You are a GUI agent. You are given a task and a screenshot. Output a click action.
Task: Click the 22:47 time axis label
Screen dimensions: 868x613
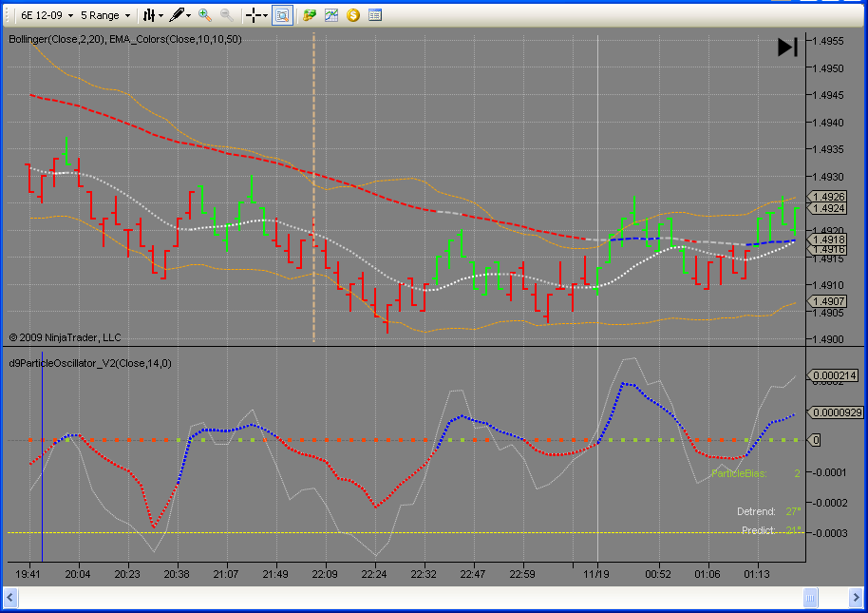(472, 574)
